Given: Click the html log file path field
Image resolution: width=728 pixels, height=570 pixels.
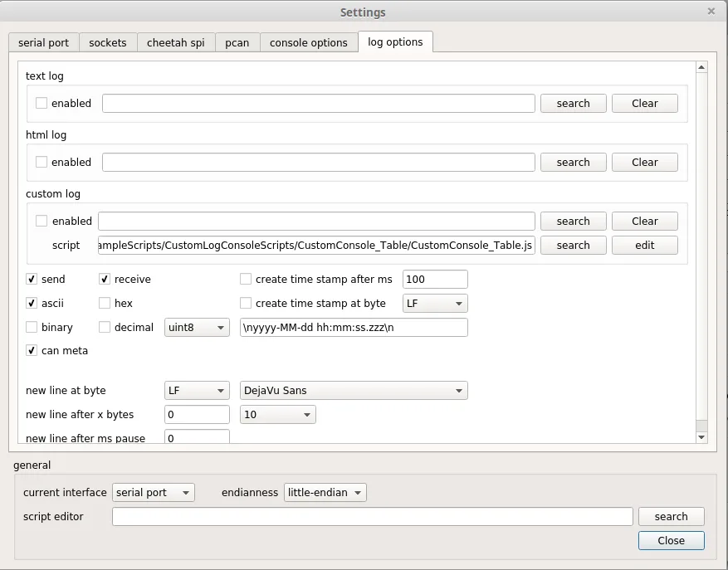Looking at the screenshot, I should point(319,162).
